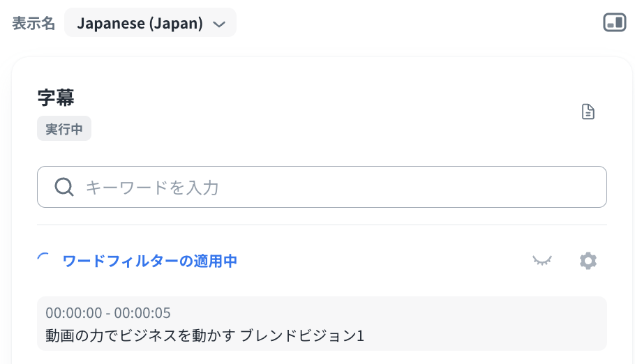Open the subtitle document icon
The width and height of the screenshot is (635, 364).
[x=588, y=112]
